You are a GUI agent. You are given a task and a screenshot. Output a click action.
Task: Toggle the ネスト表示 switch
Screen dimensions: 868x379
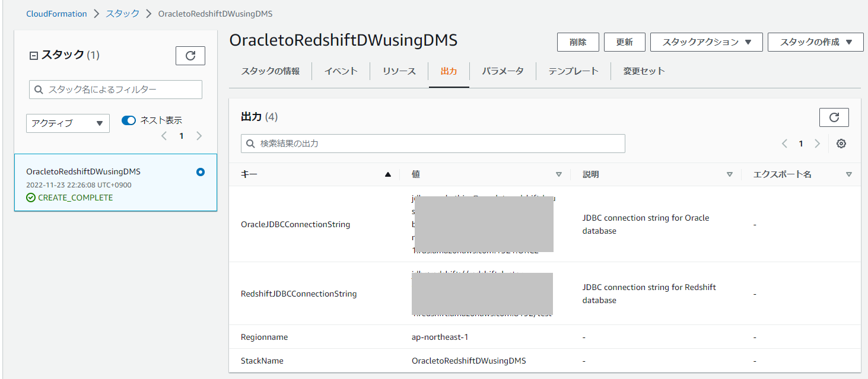[129, 120]
